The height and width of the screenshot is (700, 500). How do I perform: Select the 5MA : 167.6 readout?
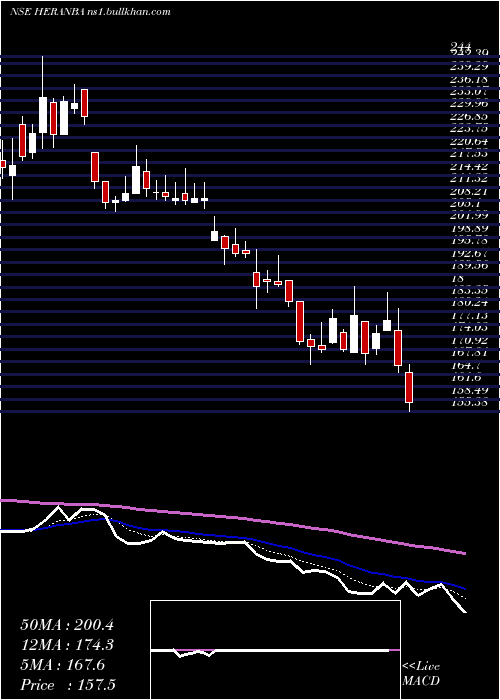pos(62,665)
